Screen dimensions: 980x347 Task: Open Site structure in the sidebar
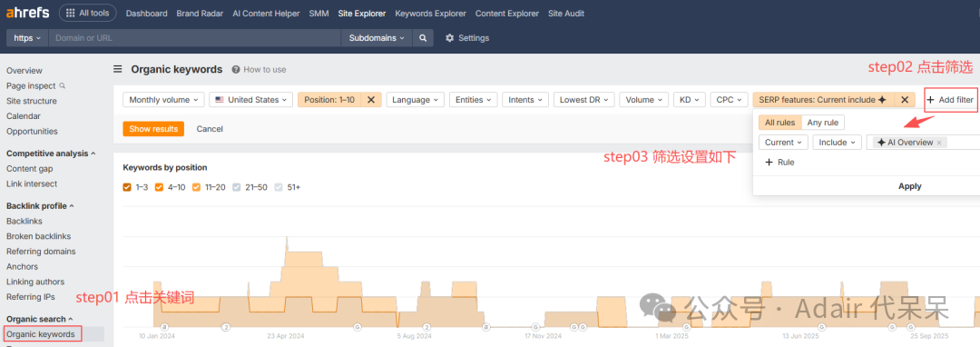point(31,101)
